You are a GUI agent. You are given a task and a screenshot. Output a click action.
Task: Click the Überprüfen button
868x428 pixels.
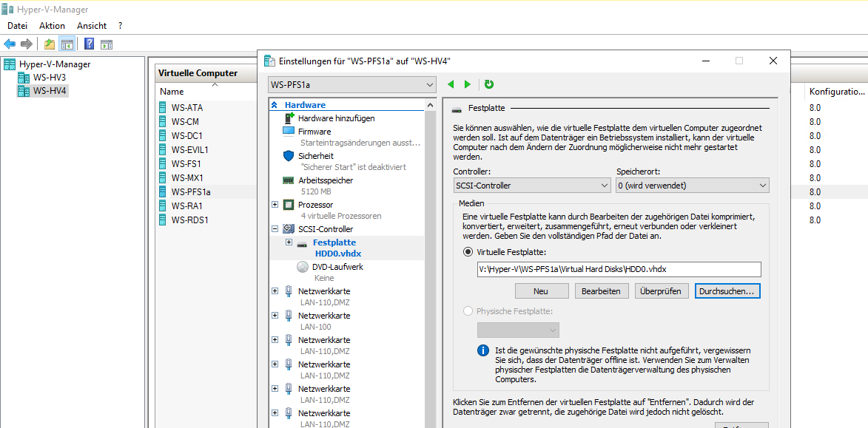[x=660, y=291]
